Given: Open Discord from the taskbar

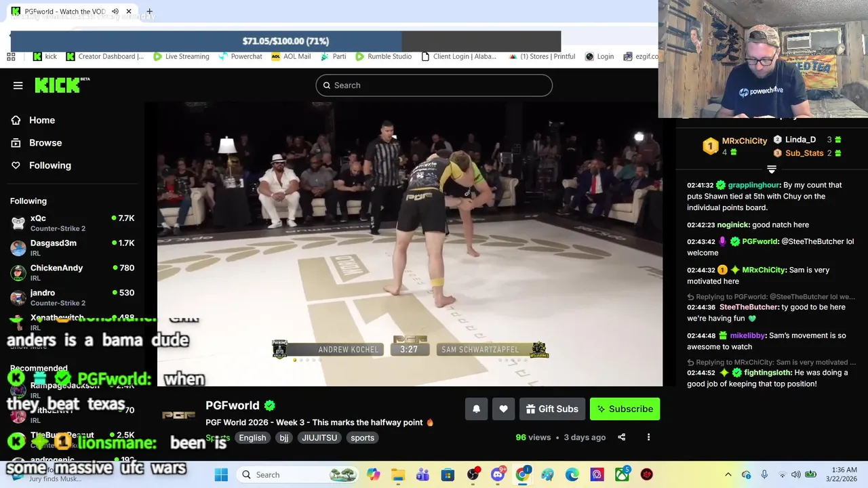Looking at the screenshot, I should coord(498,474).
